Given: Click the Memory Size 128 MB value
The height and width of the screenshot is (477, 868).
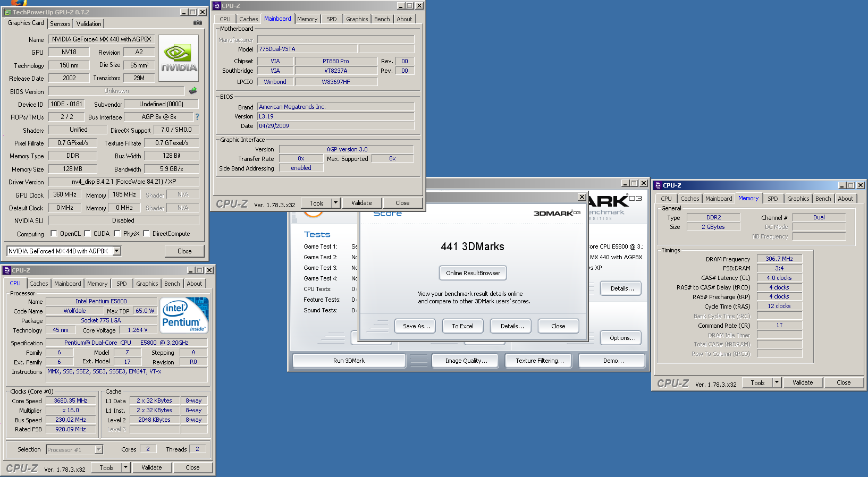Looking at the screenshot, I should 73,169.
